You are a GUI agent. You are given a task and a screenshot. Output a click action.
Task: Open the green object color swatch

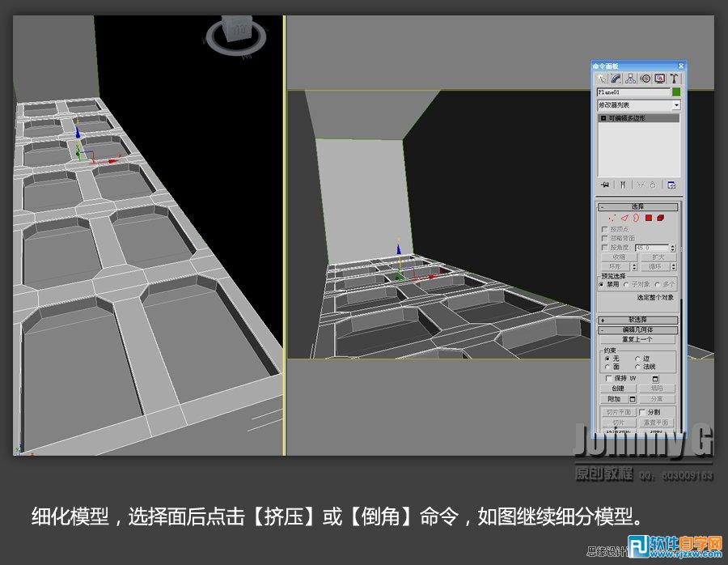[x=676, y=92]
